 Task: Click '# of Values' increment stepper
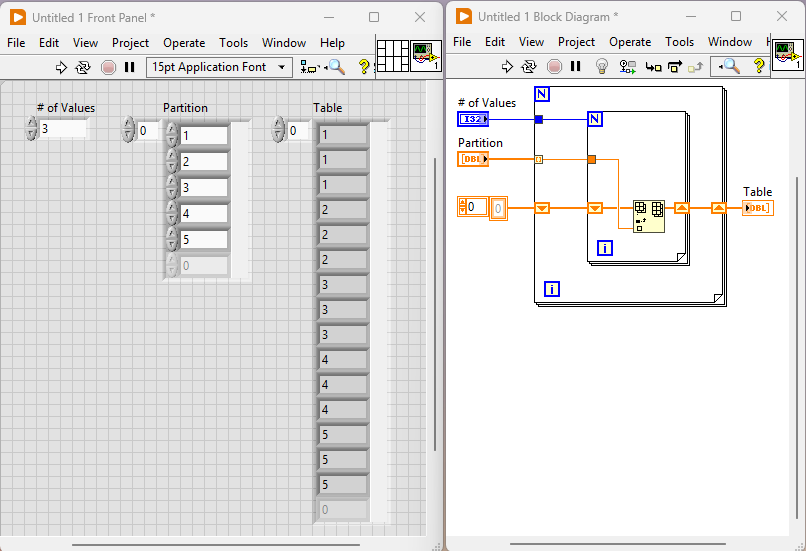point(31,123)
